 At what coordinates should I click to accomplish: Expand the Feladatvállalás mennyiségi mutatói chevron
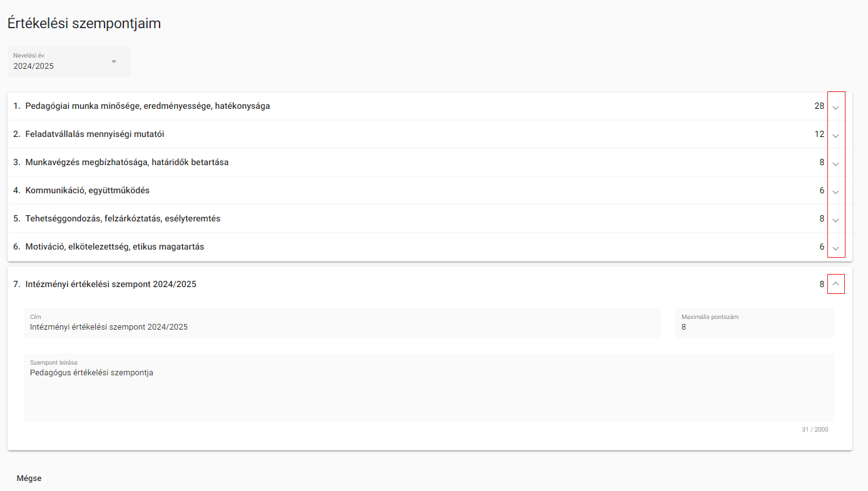835,136
